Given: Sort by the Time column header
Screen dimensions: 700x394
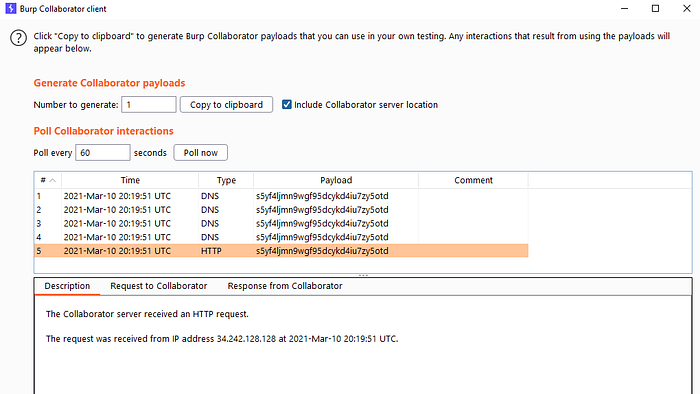Looking at the screenshot, I should (x=130, y=180).
